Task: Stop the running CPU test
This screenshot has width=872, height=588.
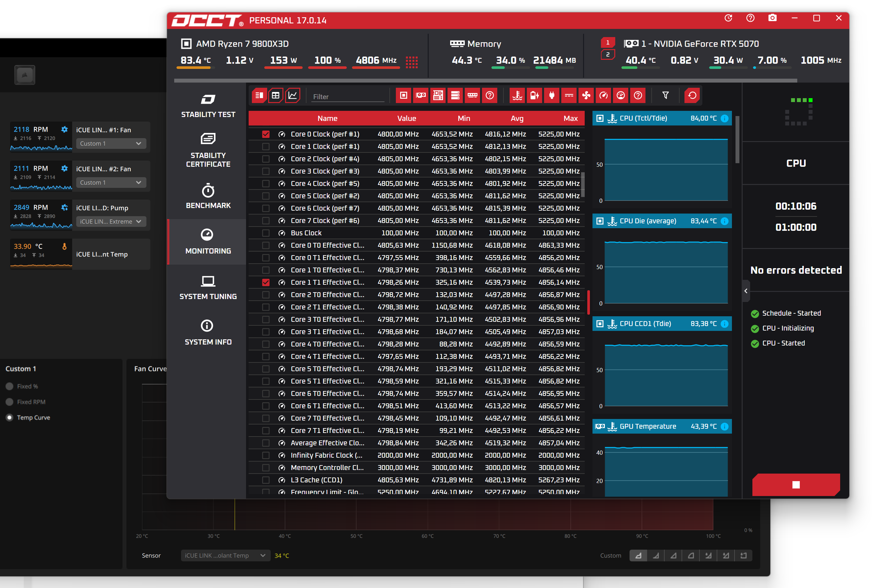Action: tap(796, 485)
